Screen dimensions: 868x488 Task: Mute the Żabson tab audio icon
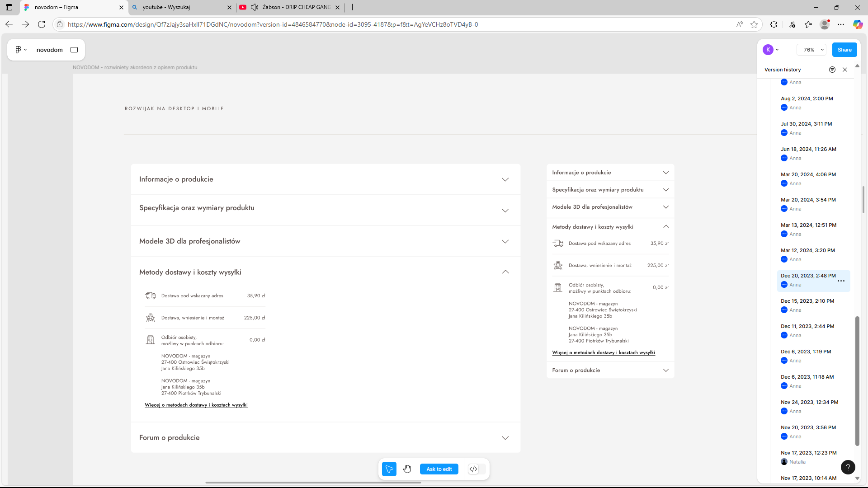click(x=255, y=7)
